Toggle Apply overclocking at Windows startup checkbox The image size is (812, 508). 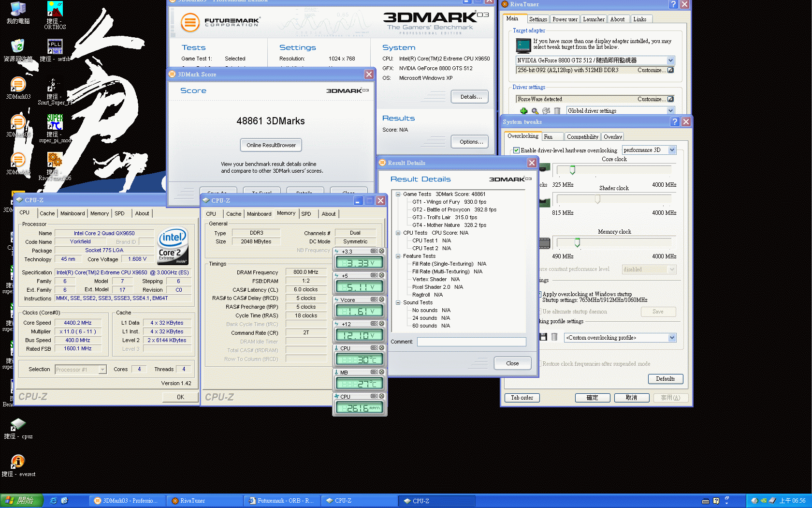539,294
